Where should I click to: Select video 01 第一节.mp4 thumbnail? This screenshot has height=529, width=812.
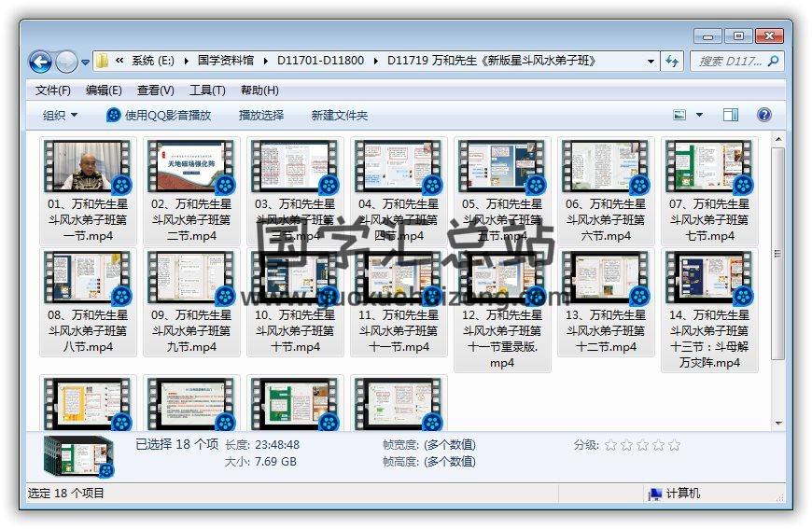pos(88,166)
